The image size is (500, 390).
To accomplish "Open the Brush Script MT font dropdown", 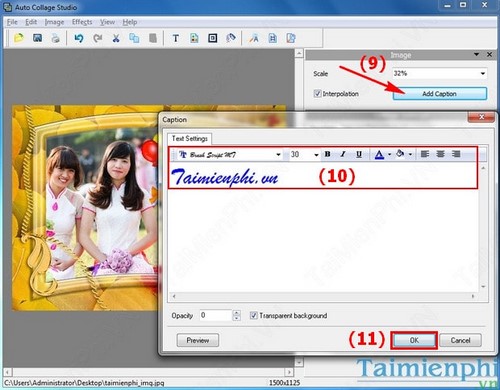I will tap(278, 155).
